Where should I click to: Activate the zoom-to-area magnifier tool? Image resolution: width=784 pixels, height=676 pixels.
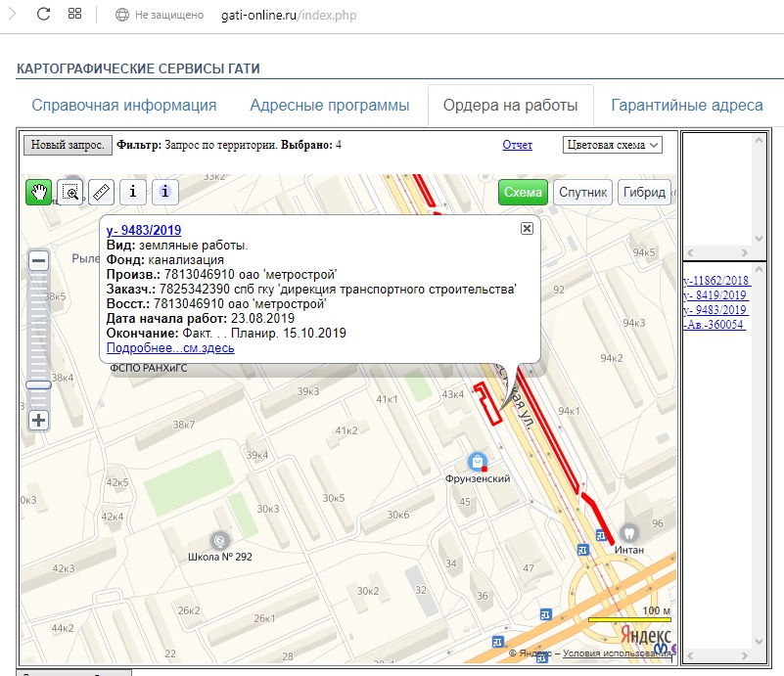coord(70,192)
